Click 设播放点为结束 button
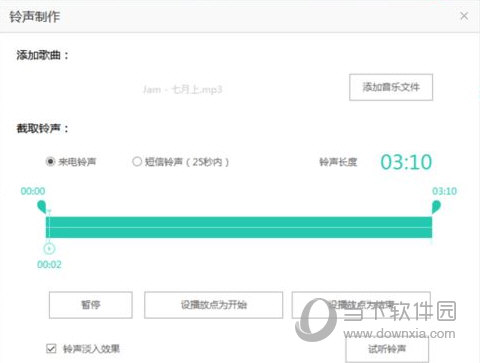 pyautogui.click(x=361, y=305)
